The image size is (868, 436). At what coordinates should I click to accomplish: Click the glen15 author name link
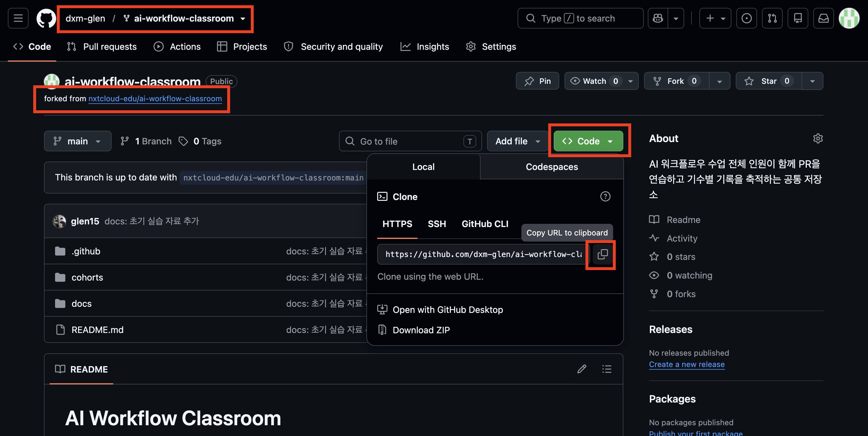click(x=85, y=221)
